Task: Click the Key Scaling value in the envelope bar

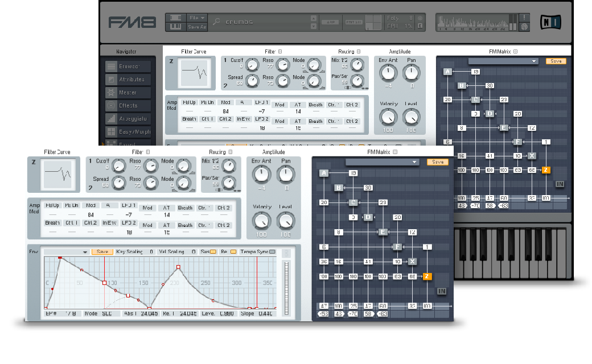Action: [x=151, y=251]
